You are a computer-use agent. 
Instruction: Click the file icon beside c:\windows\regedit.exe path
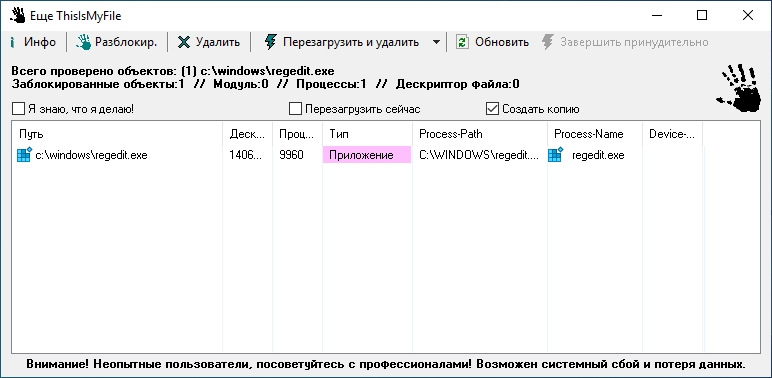24,155
